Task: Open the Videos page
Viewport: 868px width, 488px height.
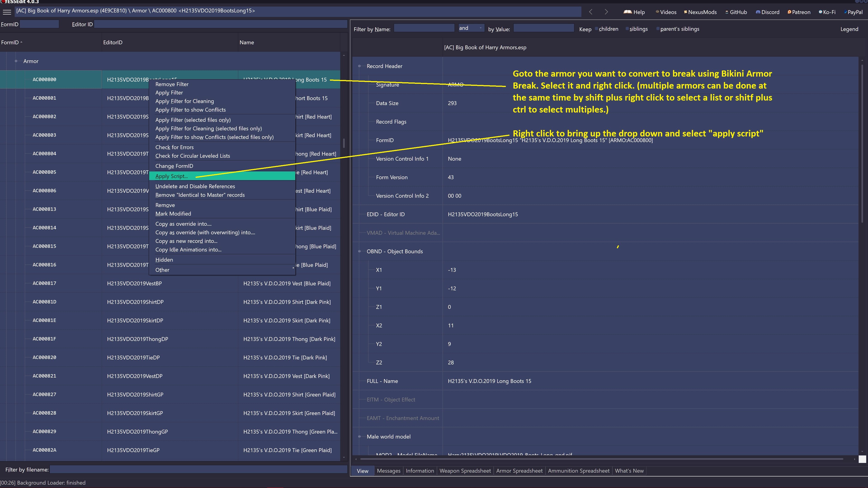Action: (665, 12)
